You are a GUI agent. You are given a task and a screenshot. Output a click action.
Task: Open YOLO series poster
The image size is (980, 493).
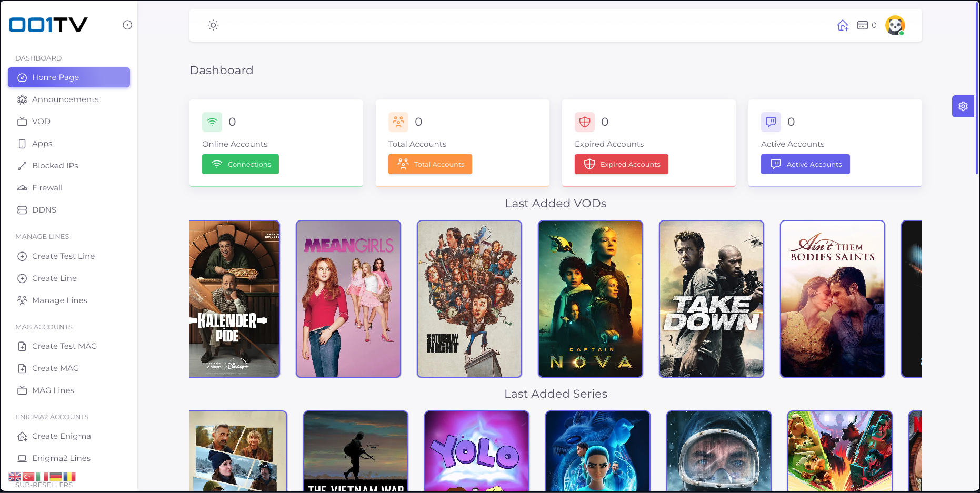[x=477, y=451]
